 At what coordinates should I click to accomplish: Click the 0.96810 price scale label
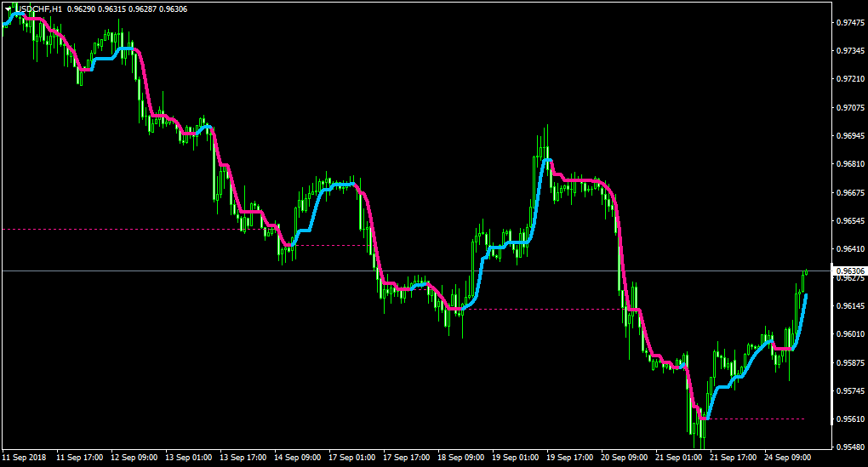pos(850,164)
